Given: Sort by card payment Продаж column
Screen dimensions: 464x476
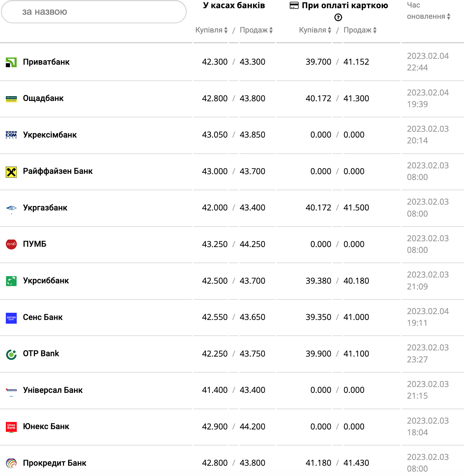Looking at the screenshot, I should tap(360, 30).
